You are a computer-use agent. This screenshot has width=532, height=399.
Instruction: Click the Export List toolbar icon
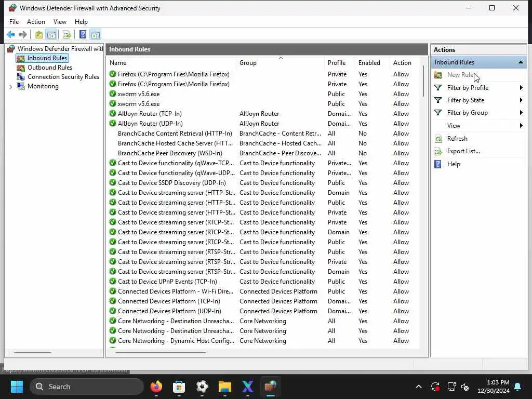pyautogui.click(x=67, y=34)
